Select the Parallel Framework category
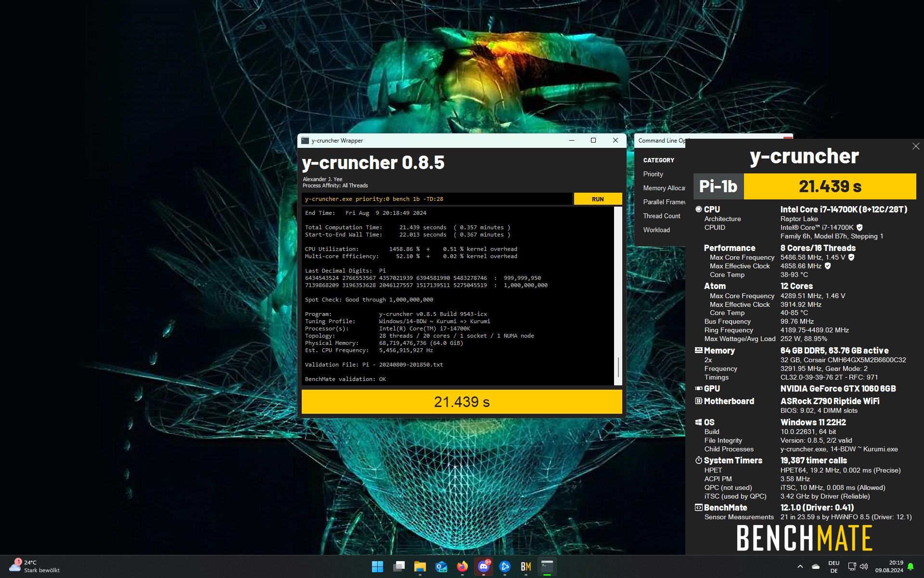The image size is (924, 578). (x=664, y=202)
